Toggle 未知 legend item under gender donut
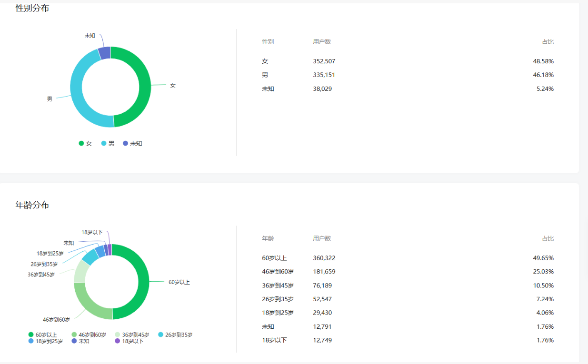Viewport: 588px width, 364px height. [132, 143]
